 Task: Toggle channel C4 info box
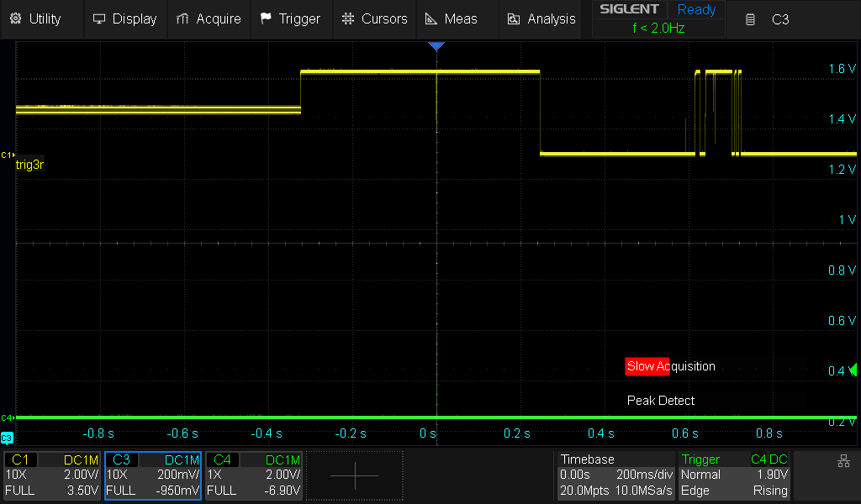pos(254,475)
